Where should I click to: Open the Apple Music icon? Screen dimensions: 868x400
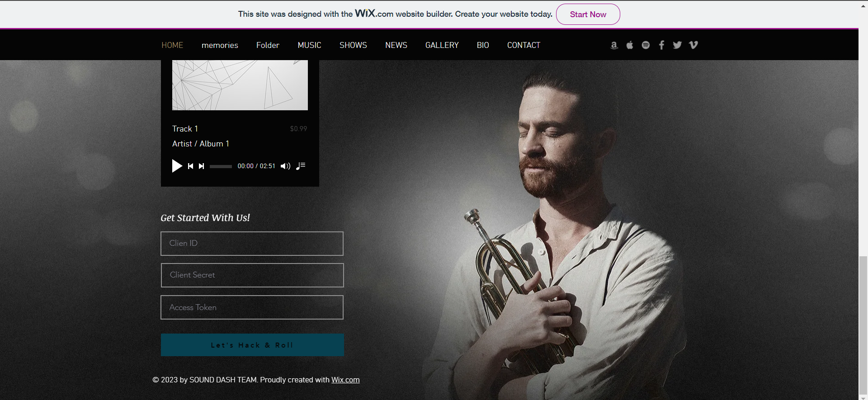[x=630, y=45]
